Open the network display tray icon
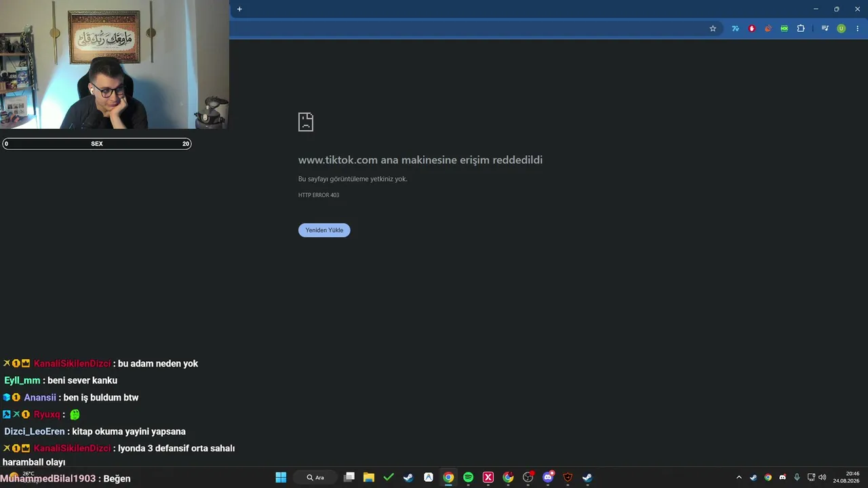The image size is (868, 488). point(811,477)
